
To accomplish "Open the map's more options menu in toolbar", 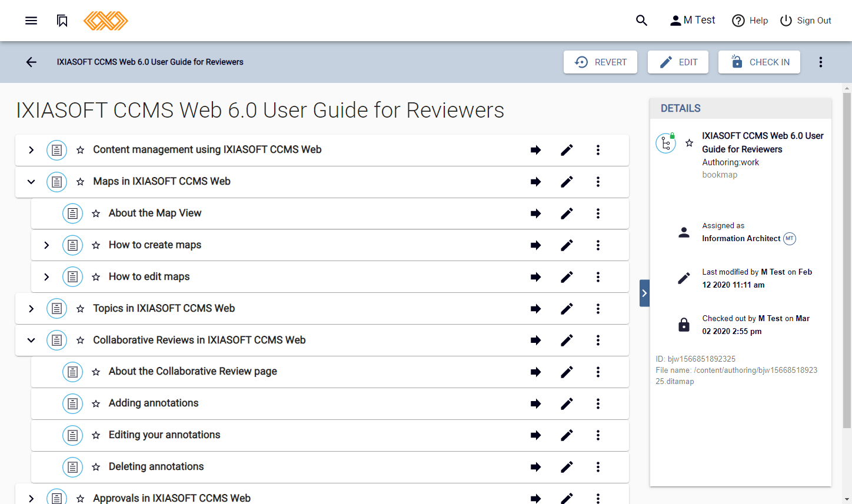I will pyautogui.click(x=820, y=62).
